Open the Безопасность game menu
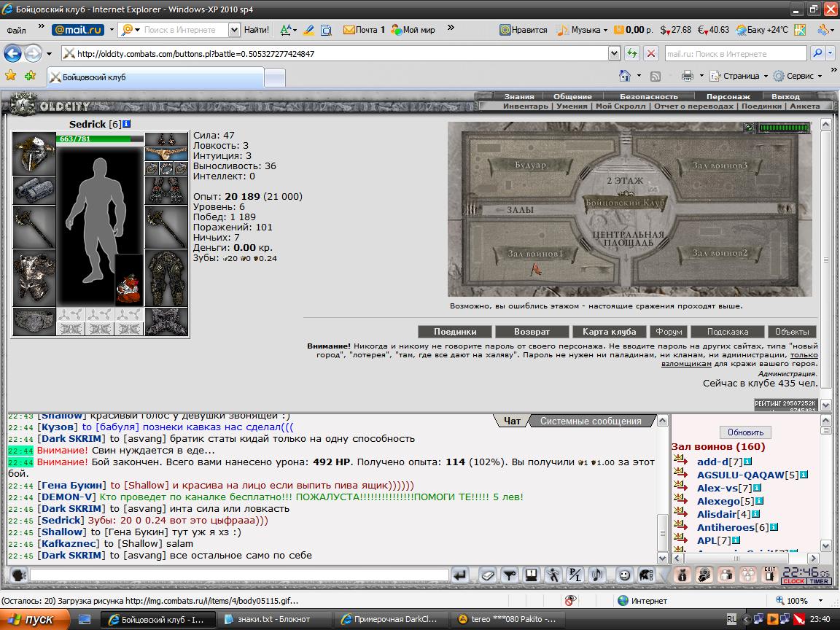The image size is (840, 630). point(649,96)
